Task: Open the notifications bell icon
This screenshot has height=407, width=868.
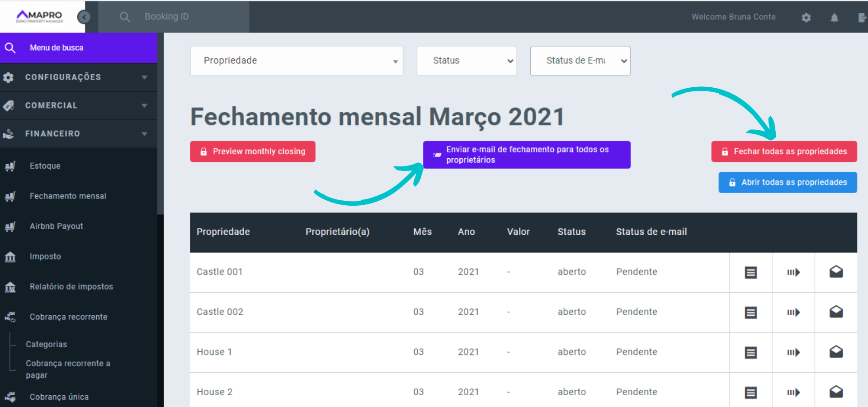Action: 835,17
